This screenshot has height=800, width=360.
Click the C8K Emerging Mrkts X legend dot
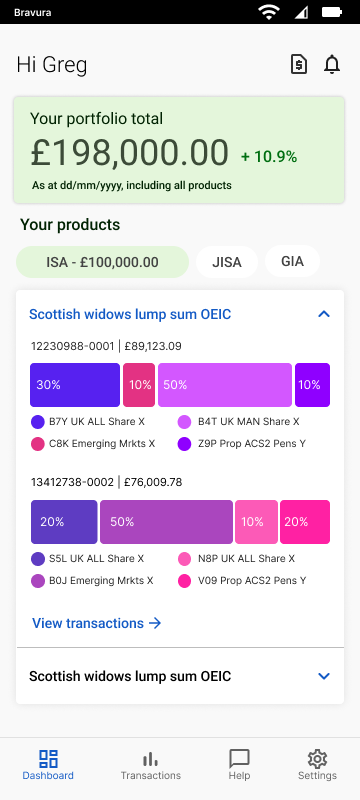[38, 444]
